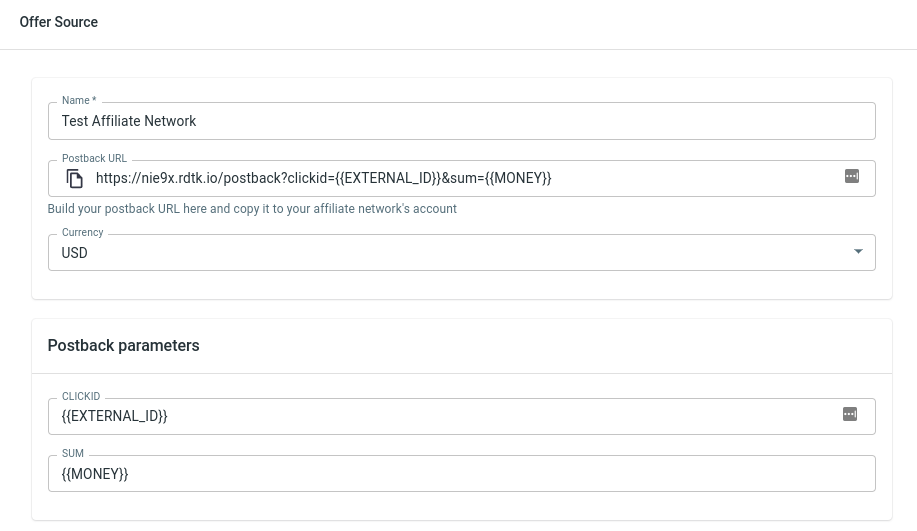Place cursor on {{EXTERNAL_ID}} inside the postback URL
Viewport: 917px width, 531px height.
tap(385, 179)
